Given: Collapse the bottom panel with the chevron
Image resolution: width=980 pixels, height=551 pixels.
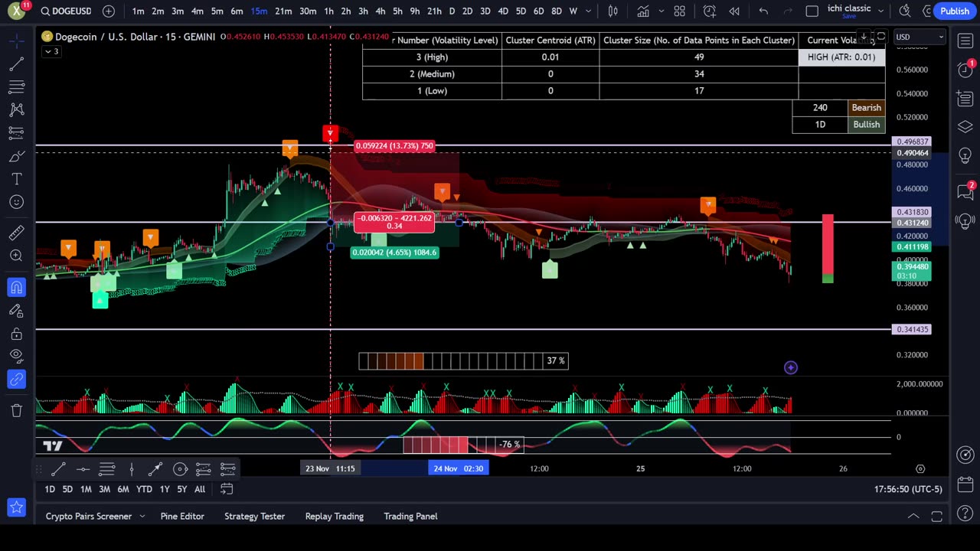Looking at the screenshot, I should [913, 517].
